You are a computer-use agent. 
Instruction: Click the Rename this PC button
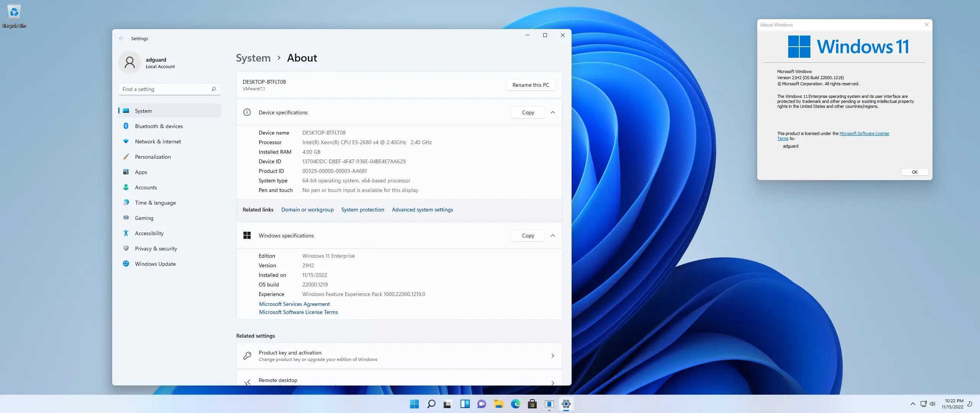click(531, 85)
